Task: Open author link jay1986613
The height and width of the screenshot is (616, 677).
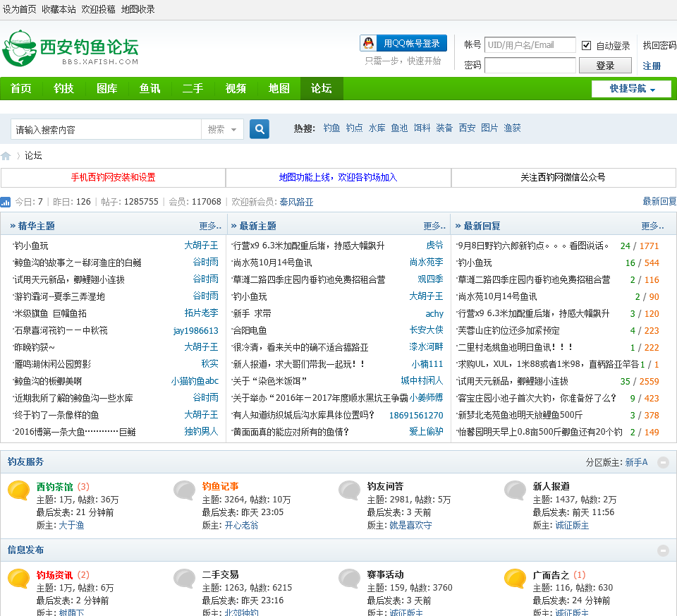Action: [x=195, y=330]
